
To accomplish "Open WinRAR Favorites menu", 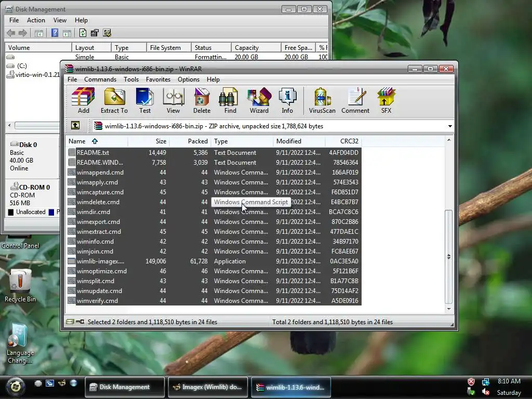I will (x=158, y=79).
